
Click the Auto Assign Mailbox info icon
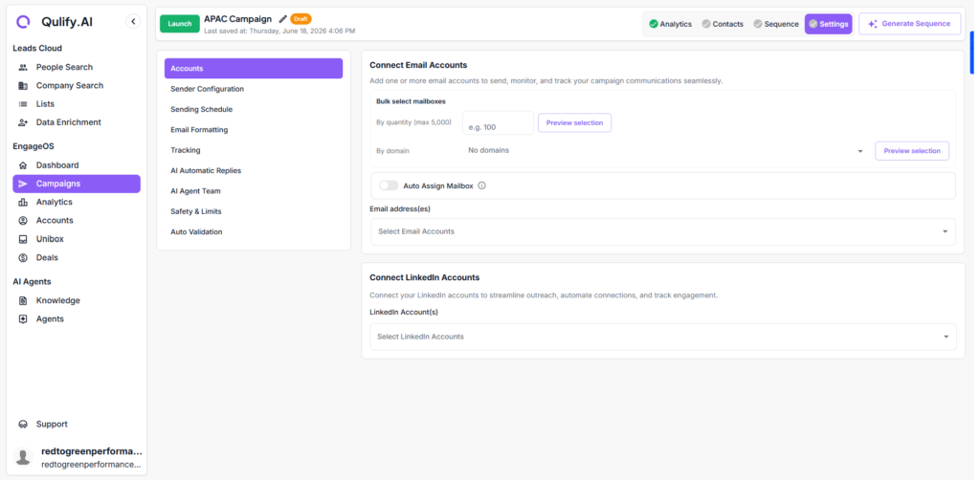click(x=482, y=185)
